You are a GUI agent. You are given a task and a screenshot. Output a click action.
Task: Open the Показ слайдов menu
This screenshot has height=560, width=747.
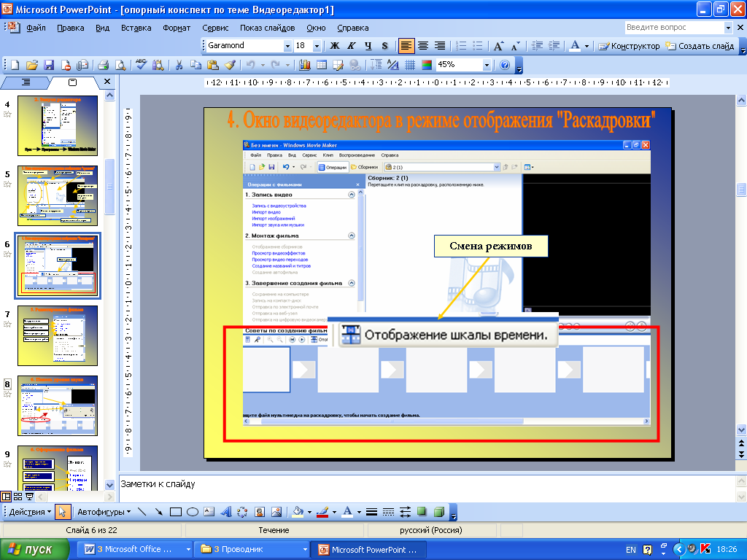267,28
